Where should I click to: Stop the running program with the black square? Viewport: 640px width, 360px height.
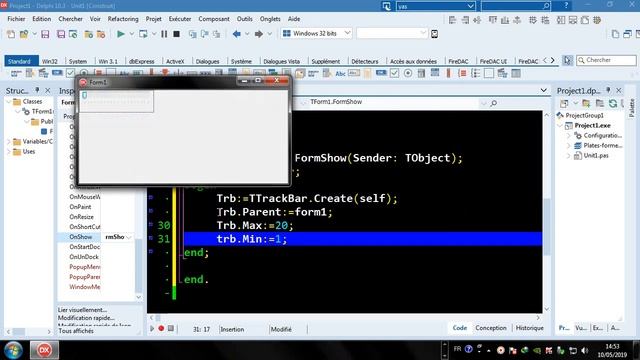click(176, 34)
